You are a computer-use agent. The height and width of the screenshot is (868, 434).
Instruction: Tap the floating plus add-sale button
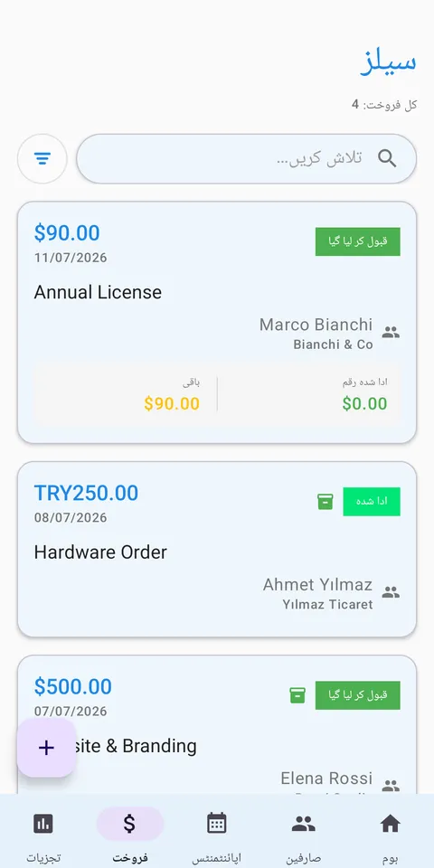(x=46, y=748)
